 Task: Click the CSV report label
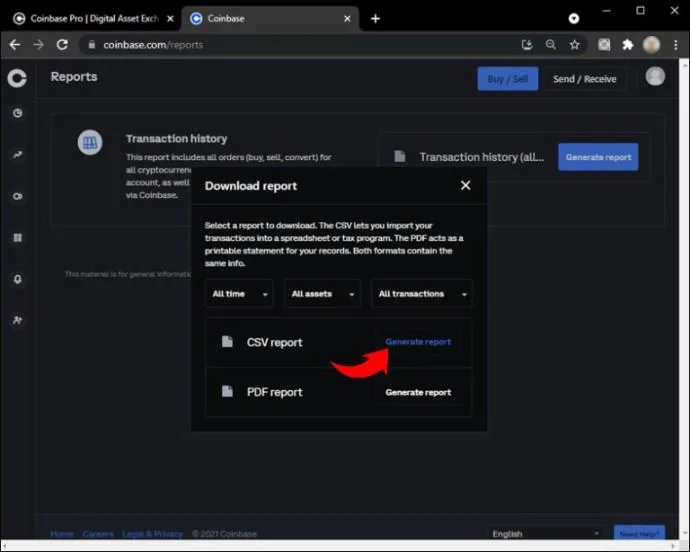275,342
